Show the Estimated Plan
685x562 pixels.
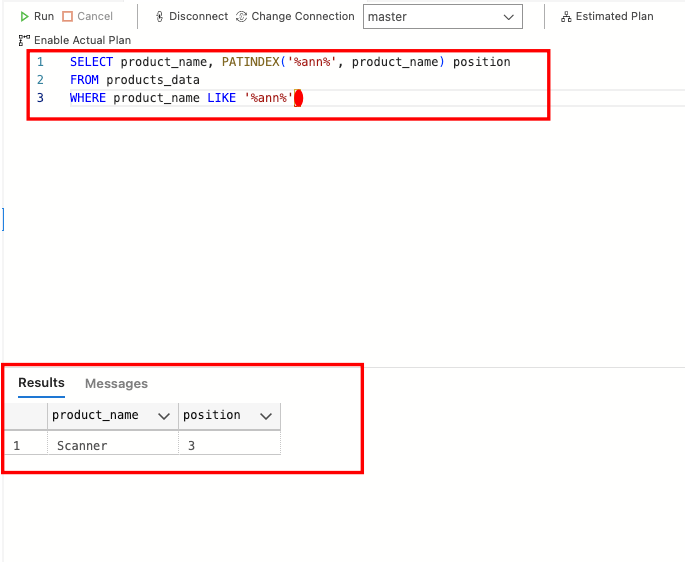607,16
